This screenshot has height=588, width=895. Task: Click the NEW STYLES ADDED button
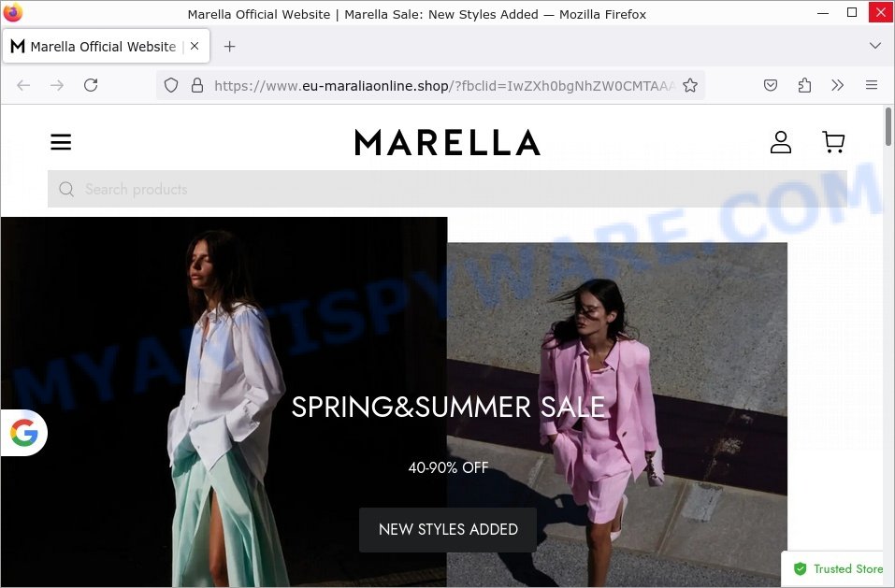point(448,530)
